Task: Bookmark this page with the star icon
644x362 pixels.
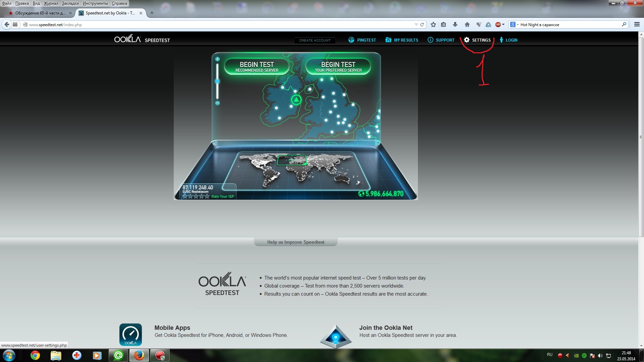Action: tap(433, 24)
